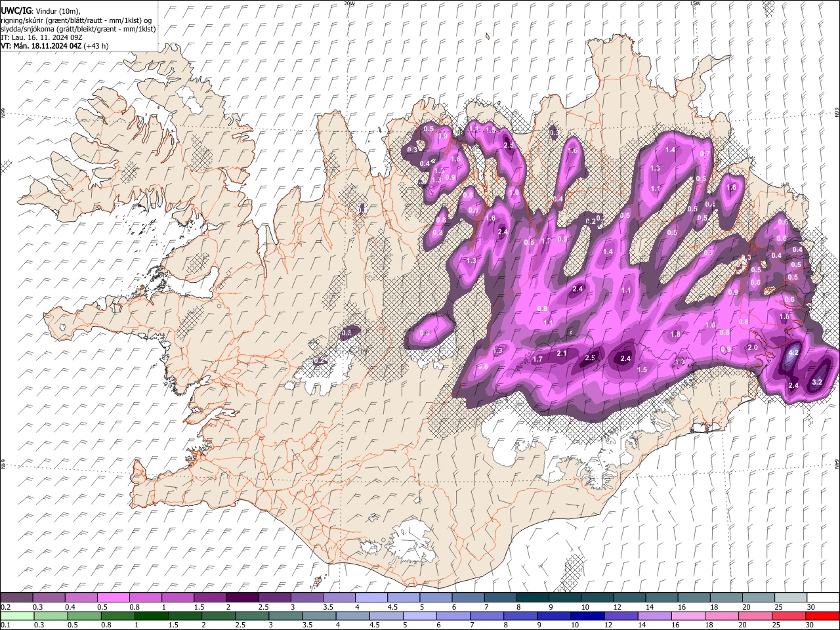The width and height of the screenshot is (840, 630).
Task: Click the crimson 25 swatch, lower legend row
Action: (x=789, y=616)
